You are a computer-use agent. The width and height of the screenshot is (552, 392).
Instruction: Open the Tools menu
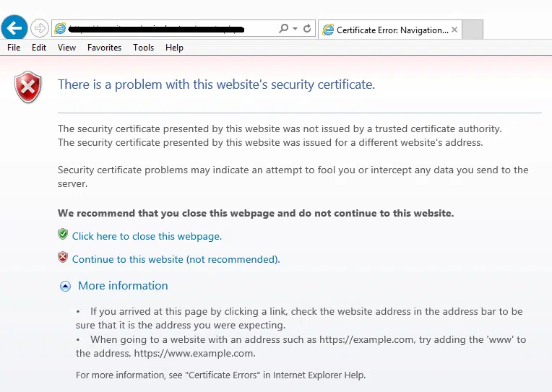pyautogui.click(x=143, y=48)
